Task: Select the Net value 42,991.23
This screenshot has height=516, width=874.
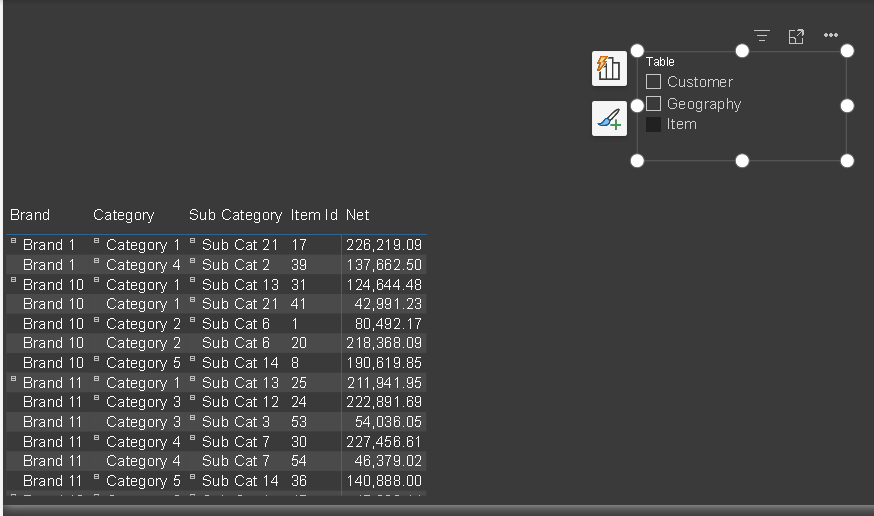Action: pos(388,304)
